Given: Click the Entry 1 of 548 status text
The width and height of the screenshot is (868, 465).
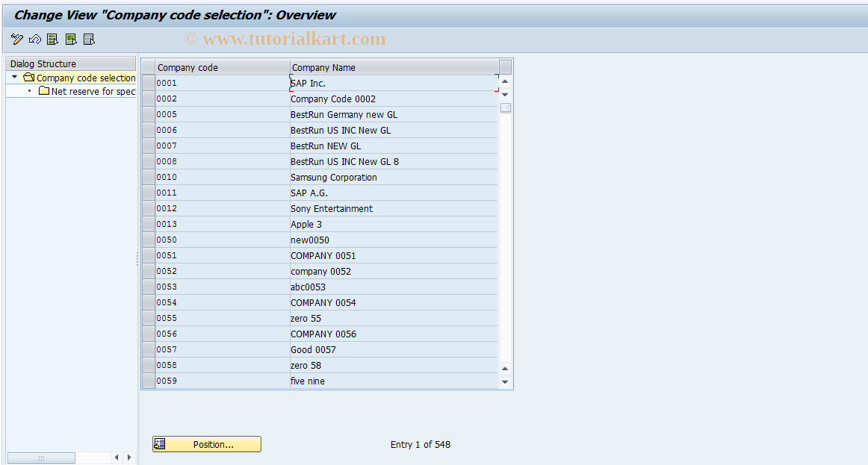Looking at the screenshot, I should (420, 445).
